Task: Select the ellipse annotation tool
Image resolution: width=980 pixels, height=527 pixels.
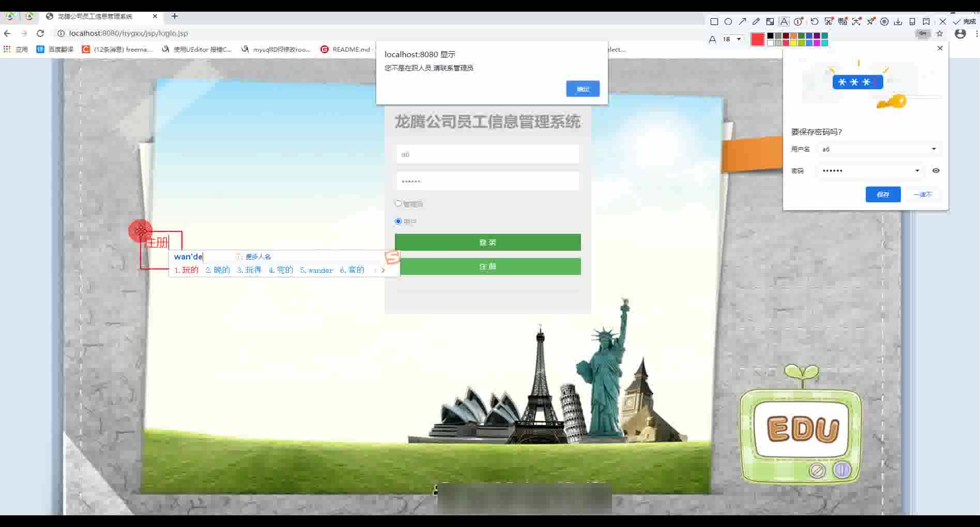Action: tap(728, 22)
